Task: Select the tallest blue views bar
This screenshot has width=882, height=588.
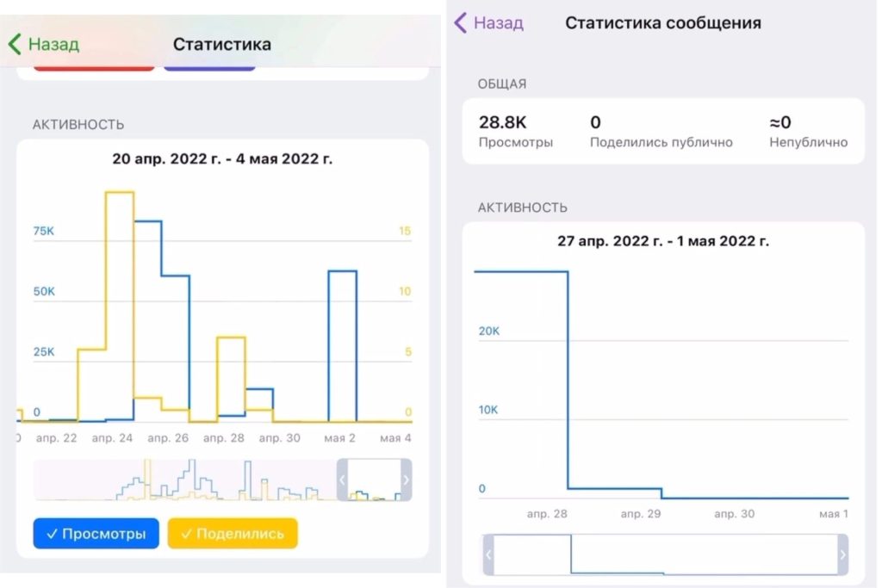Action: click(x=148, y=319)
